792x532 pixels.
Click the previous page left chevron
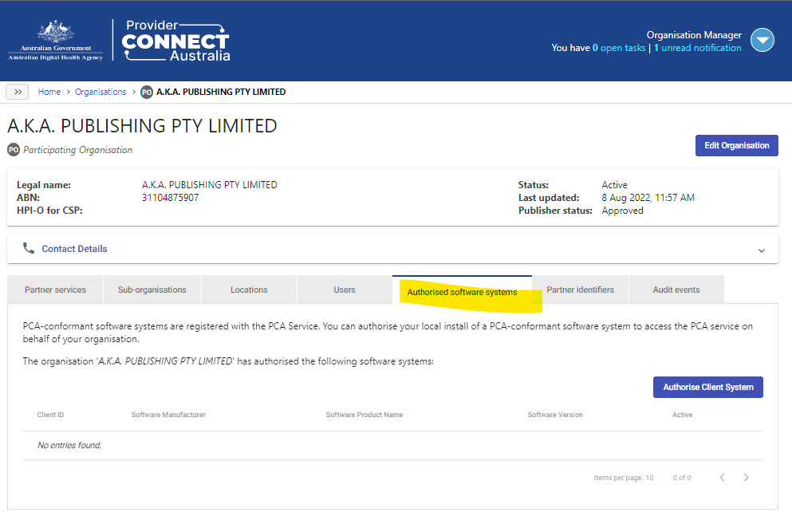[x=722, y=477]
